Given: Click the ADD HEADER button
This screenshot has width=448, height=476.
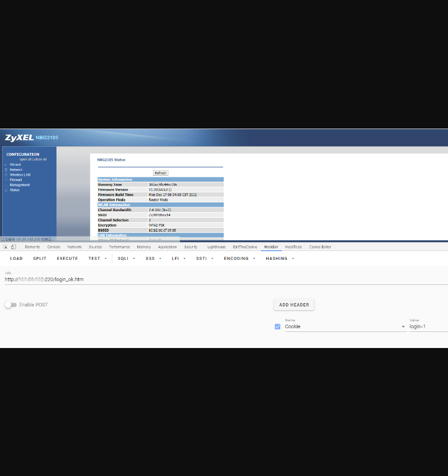Looking at the screenshot, I should (x=293, y=305).
